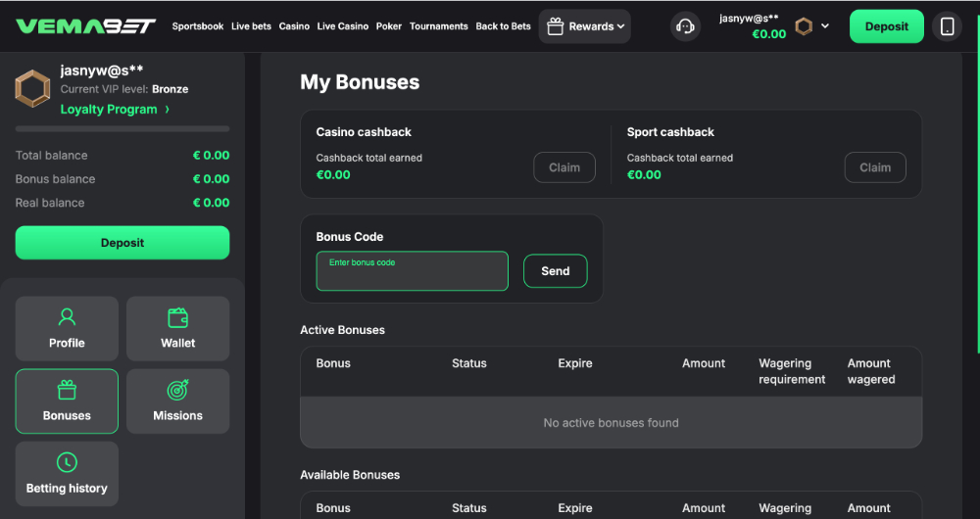Open the Betting history clock tile
This screenshot has width=980, height=519.
pyautogui.click(x=67, y=473)
